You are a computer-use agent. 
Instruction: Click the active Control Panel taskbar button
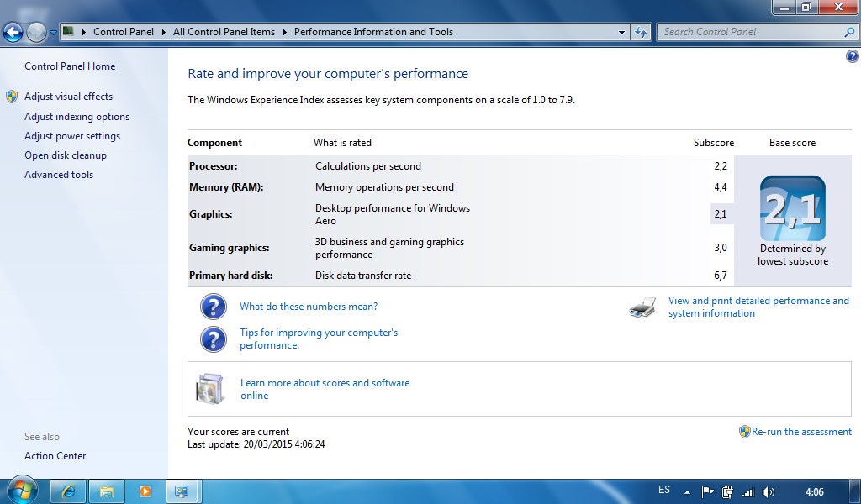pyautogui.click(x=182, y=491)
